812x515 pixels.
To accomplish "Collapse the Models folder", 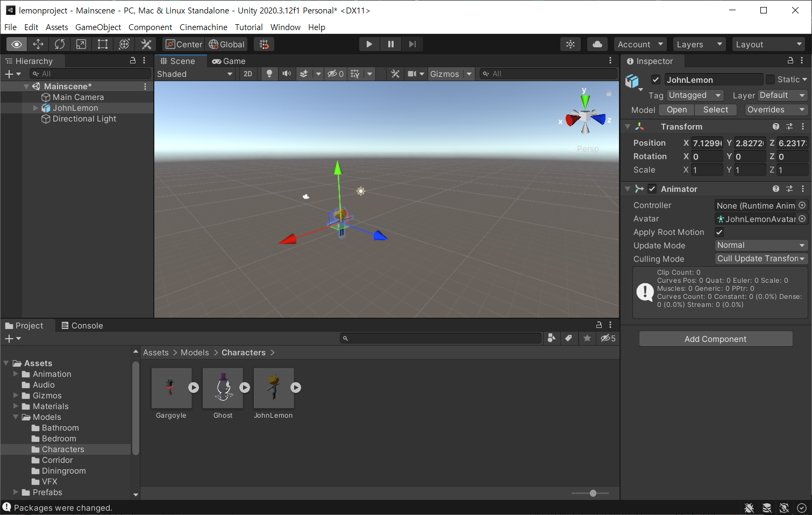I will [x=16, y=417].
